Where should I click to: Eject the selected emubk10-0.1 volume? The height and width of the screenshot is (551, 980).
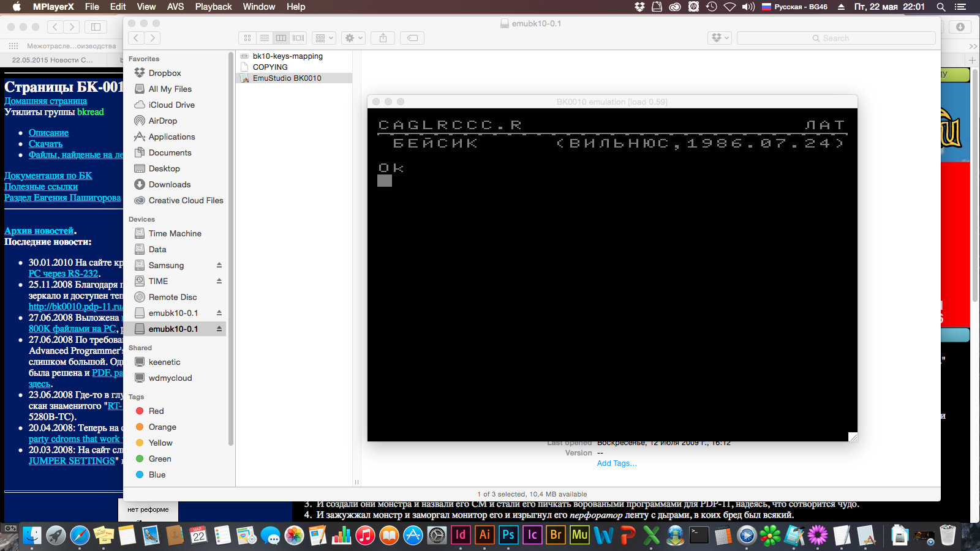point(219,329)
